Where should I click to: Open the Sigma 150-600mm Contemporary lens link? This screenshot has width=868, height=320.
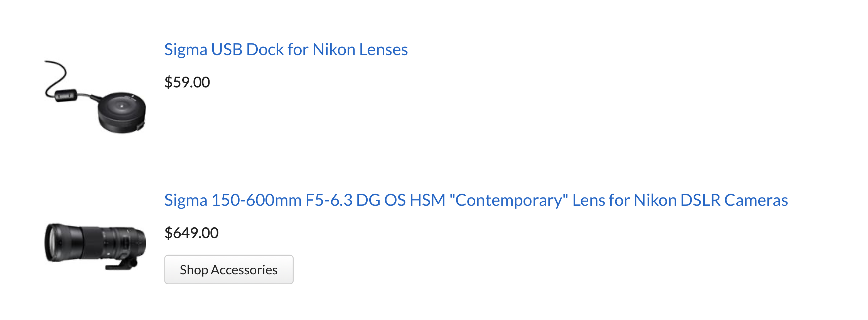tap(476, 200)
